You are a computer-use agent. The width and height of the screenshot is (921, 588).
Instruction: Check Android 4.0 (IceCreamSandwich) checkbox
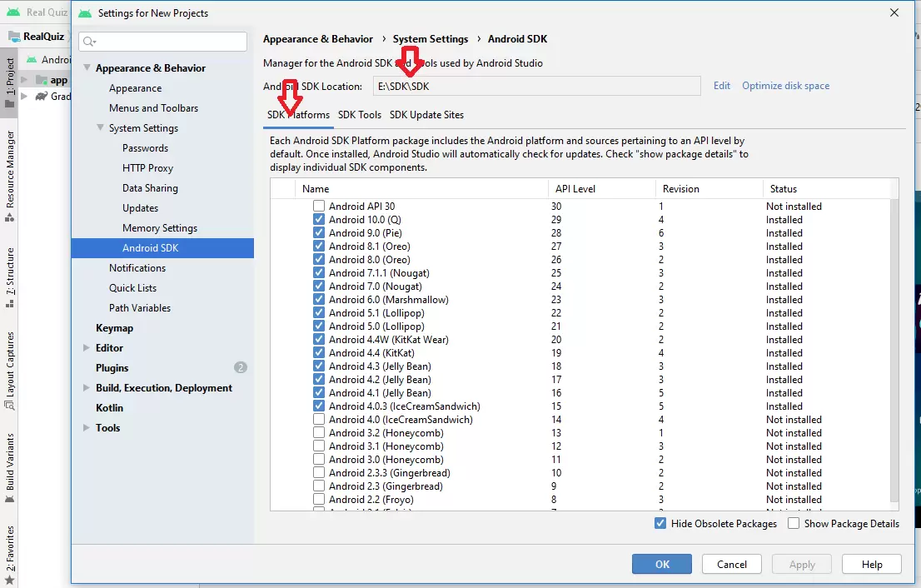[319, 420]
